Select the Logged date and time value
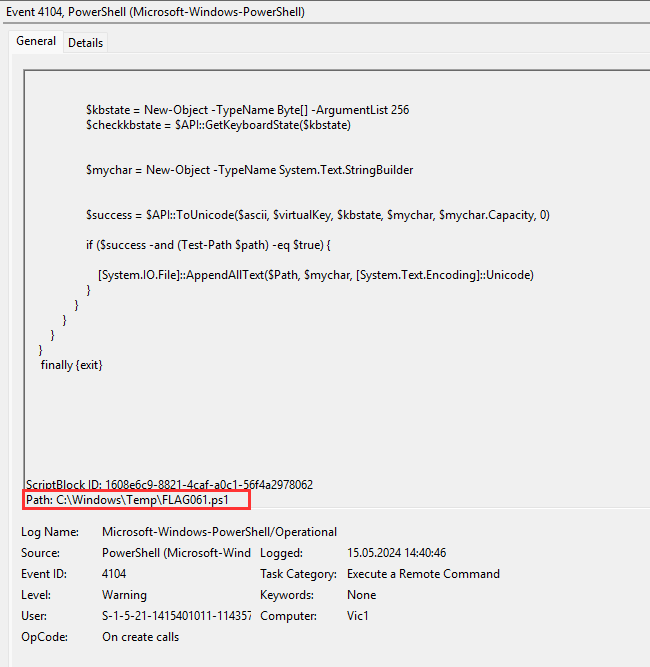 (397, 553)
